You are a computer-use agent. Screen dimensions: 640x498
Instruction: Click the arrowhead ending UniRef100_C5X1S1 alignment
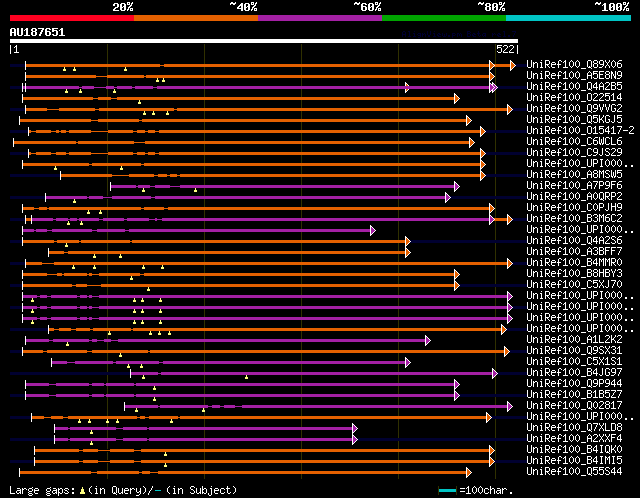pyautogui.click(x=408, y=362)
